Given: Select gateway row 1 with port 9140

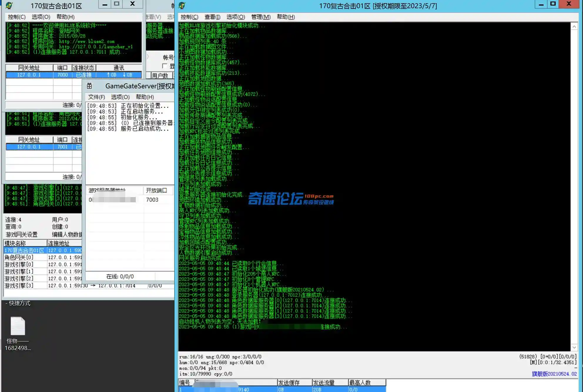Looking at the screenshot, I should [282, 389].
